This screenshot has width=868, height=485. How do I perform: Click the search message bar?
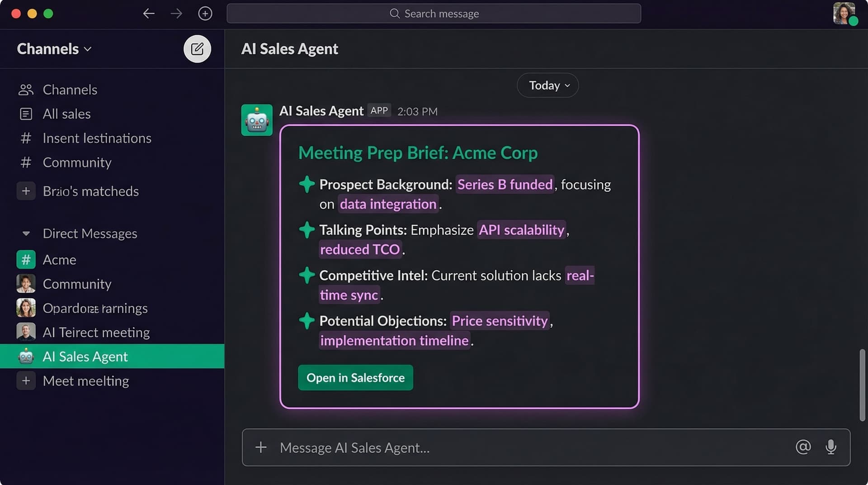(434, 14)
